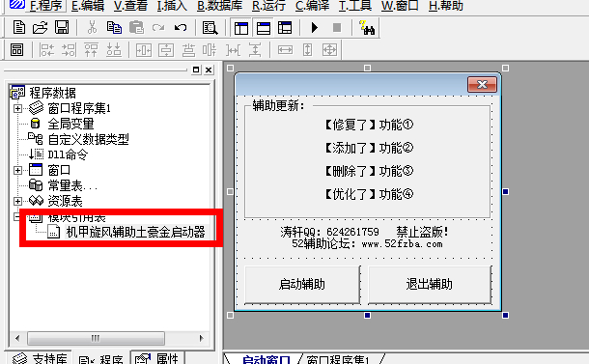Click the form preview icon in alignment toolbar
Viewport: 589px width, 364px height.
(16, 49)
